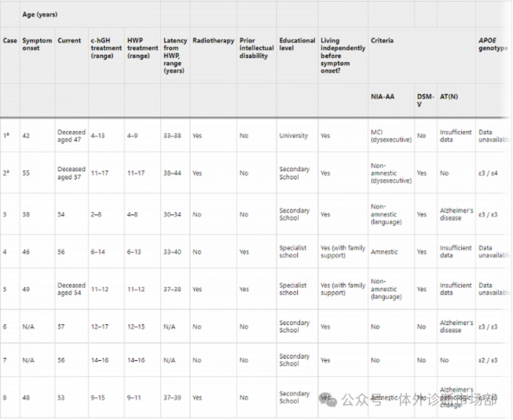Click the 'DSM-V' criteria sub-header
This screenshot has width=513, height=420.
(425, 101)
